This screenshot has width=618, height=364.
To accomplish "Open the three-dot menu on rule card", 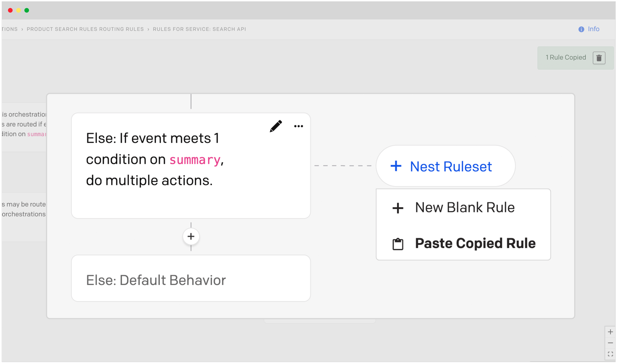I will [298, 126].
